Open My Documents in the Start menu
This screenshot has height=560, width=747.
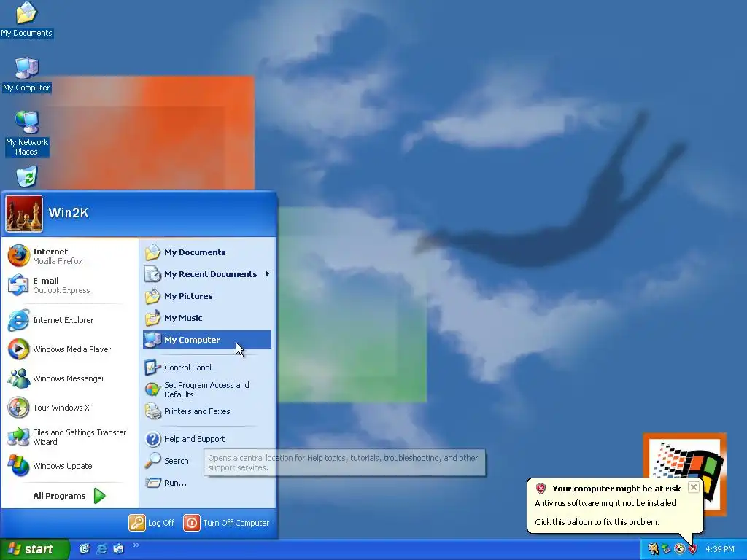click(x=207, y=252)
